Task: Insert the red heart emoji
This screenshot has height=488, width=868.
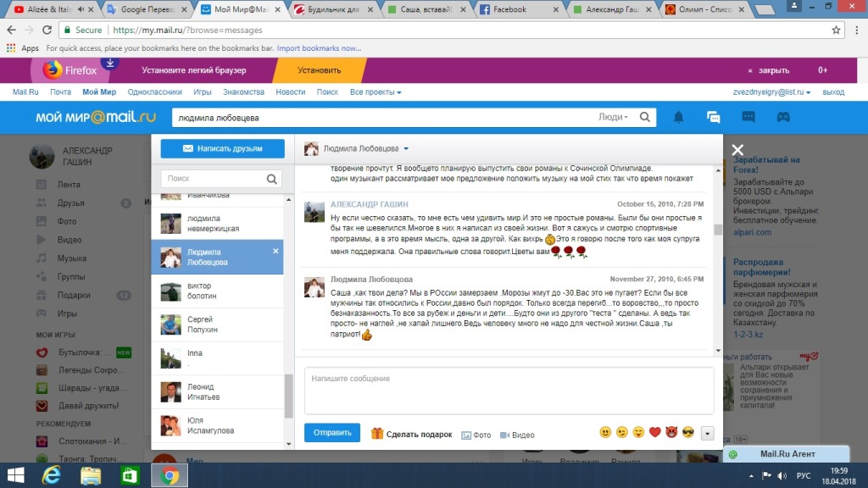Action: pos(655,432)
